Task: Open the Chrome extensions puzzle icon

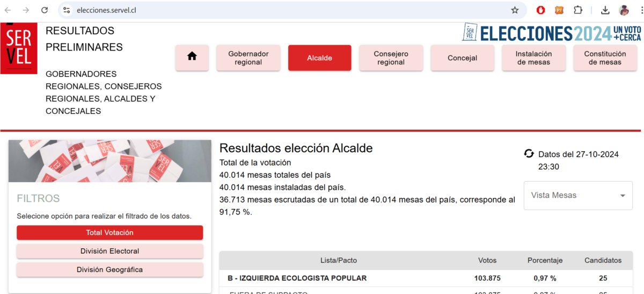Action: tap(578, 10)
